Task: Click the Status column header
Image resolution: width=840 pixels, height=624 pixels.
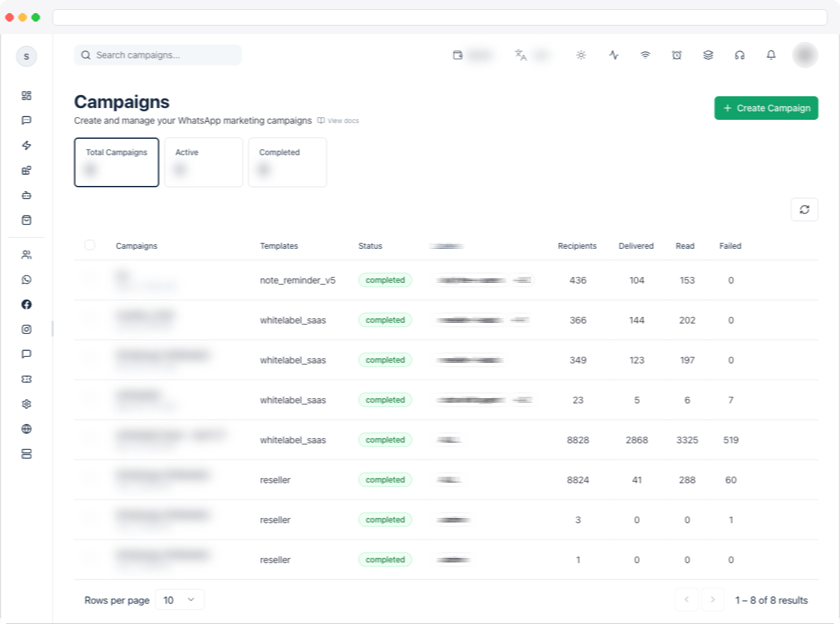Action: (370, 246)
